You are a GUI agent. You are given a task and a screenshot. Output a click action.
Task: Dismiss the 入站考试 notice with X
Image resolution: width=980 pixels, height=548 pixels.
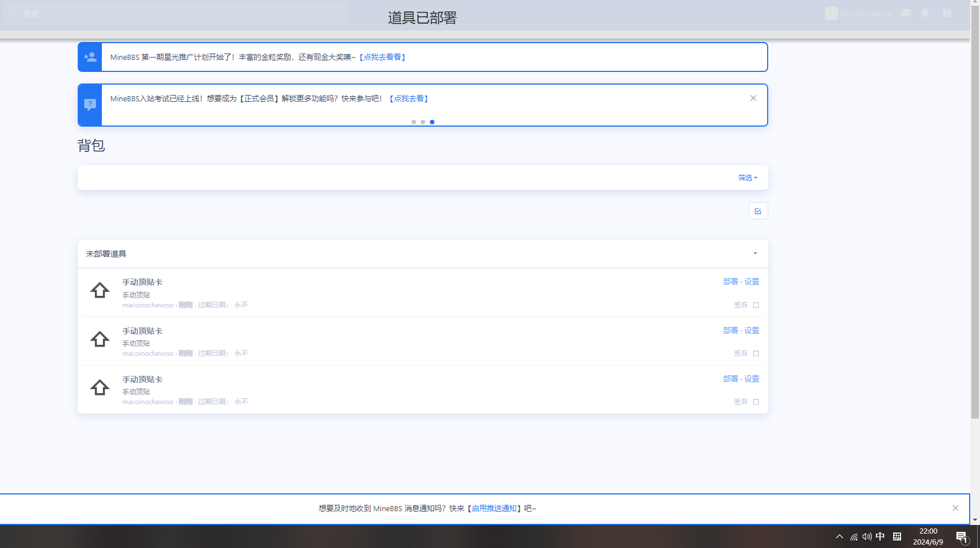(753, 98)
